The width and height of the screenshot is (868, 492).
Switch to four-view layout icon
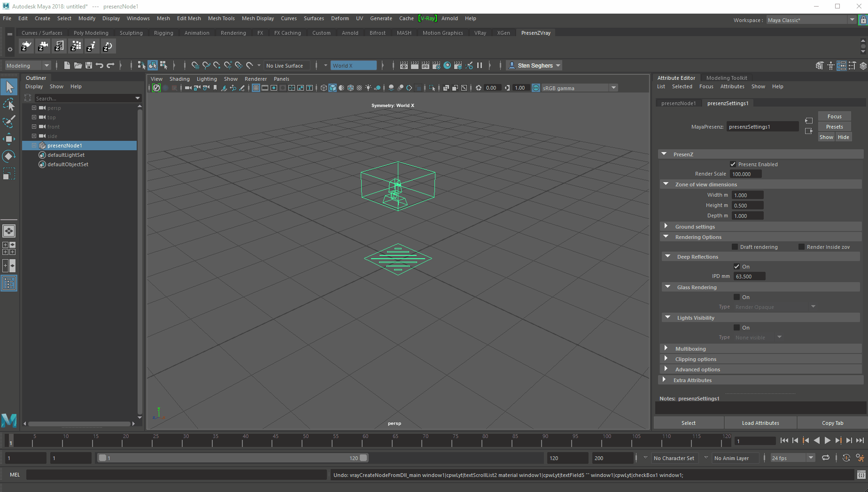pos(9,248)
